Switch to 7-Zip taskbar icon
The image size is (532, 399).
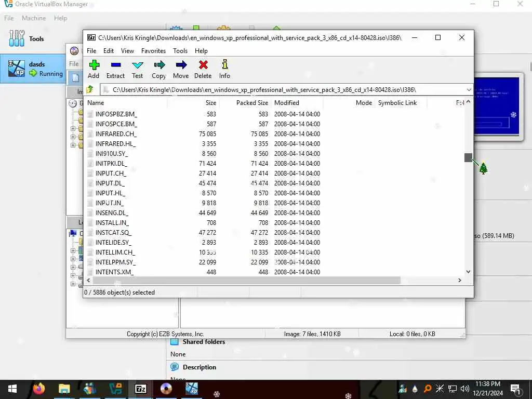click(x=140, y=389)
